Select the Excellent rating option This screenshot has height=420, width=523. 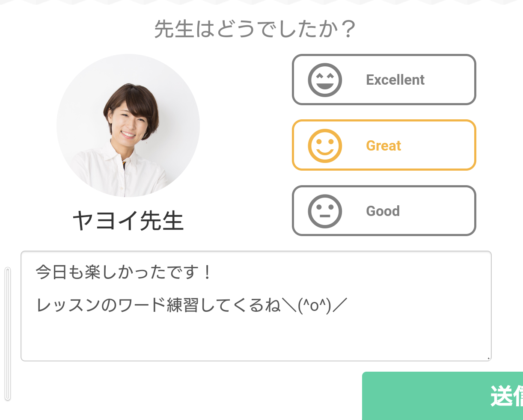[x=383, y=80]
